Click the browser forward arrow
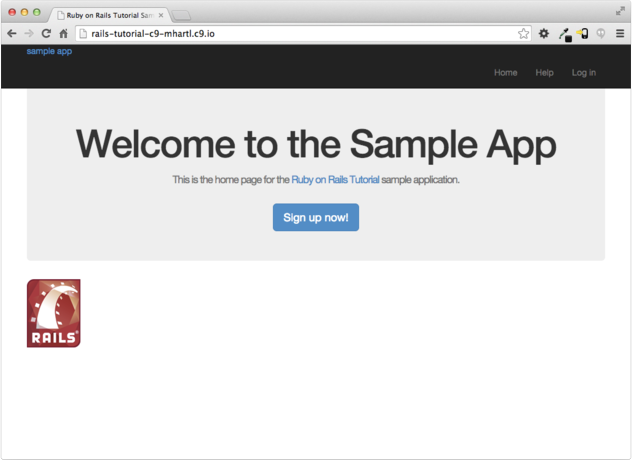The width and height of the screenshot is (632, 460). [x=28, y=33]
